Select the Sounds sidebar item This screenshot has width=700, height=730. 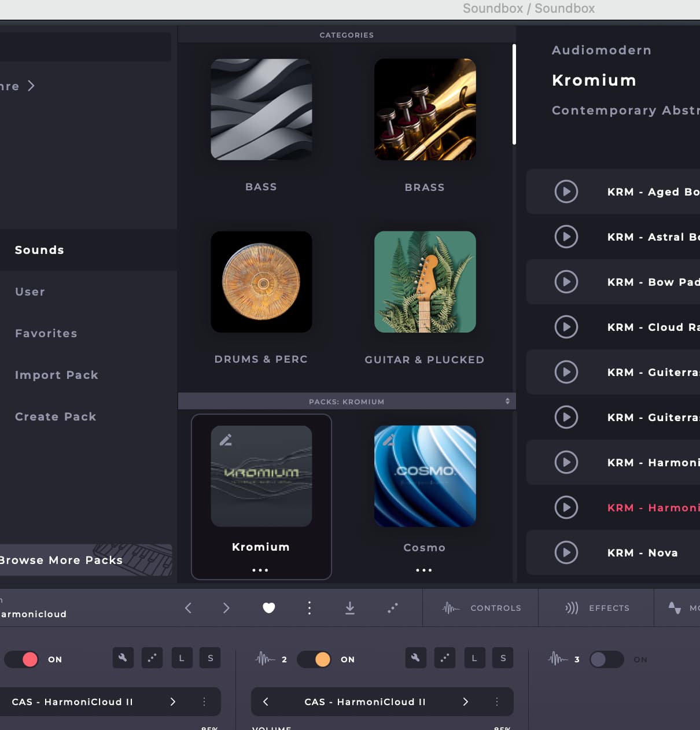(88, 250)
